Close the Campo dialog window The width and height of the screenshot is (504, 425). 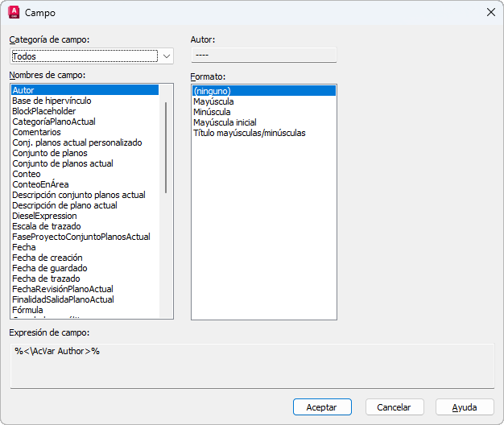(x=490, y=13)
